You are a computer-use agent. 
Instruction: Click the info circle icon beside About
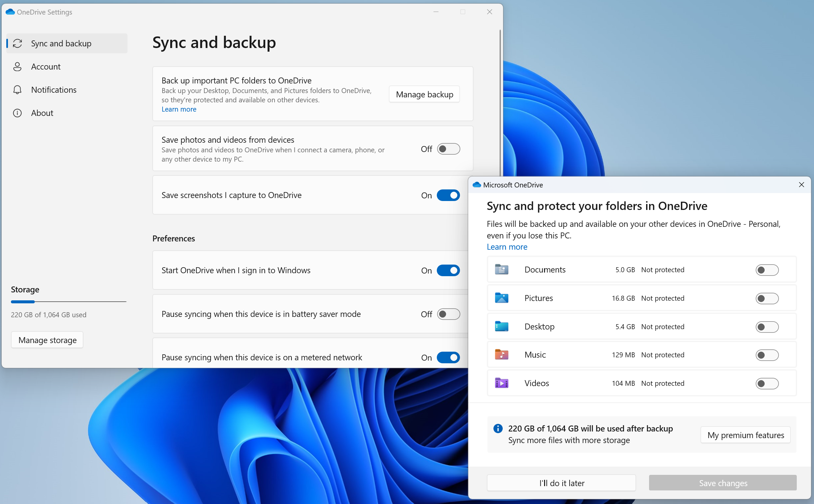click(17, 113)
